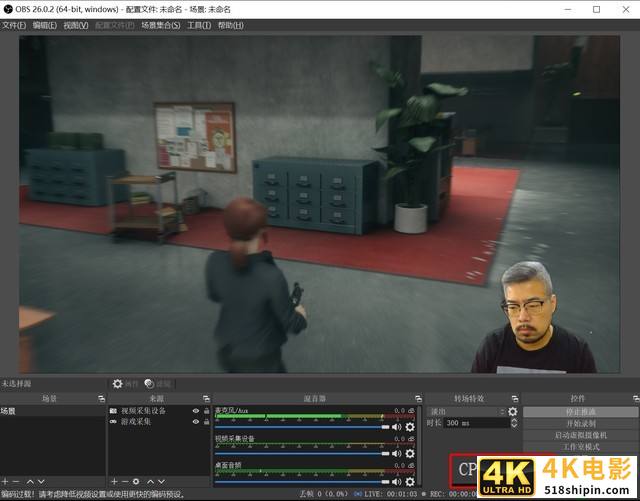The width and height of the screenshot is (640, 501).
Task: Hide the 游戏采集 source via eye icon
Action: [195, 422]
